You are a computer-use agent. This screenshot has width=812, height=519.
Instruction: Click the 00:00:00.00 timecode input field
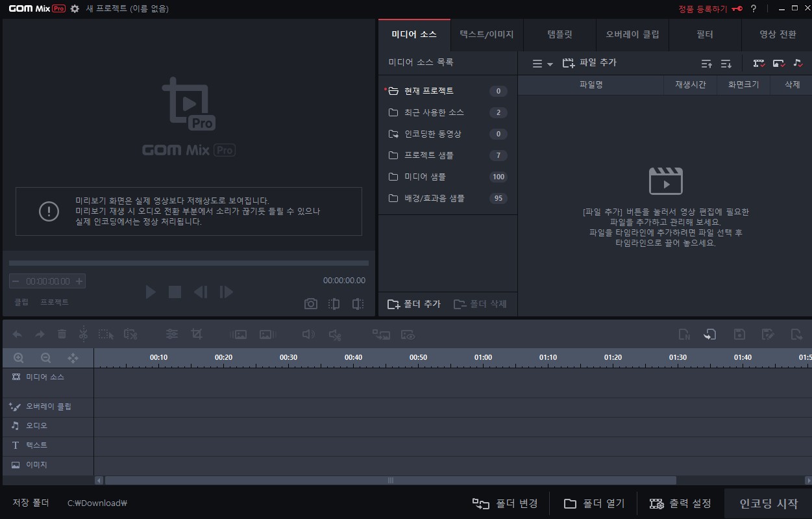(47, 281)
